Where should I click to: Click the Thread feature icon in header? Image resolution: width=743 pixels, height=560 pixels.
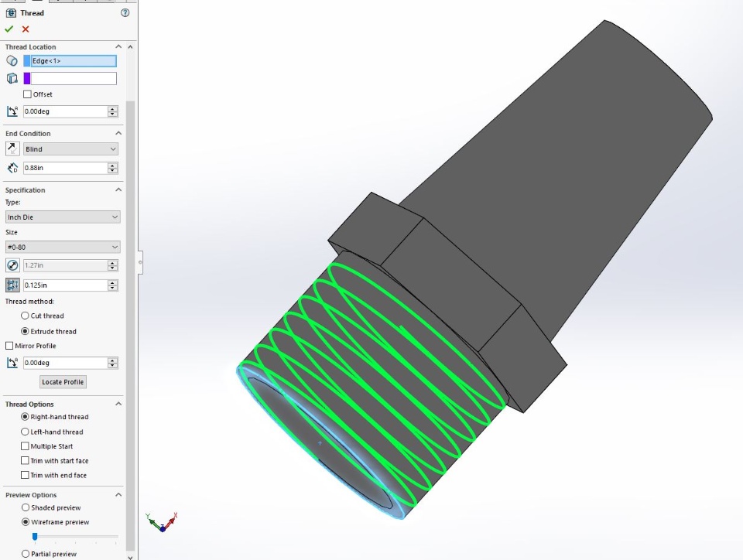click(x=11, y=13)
